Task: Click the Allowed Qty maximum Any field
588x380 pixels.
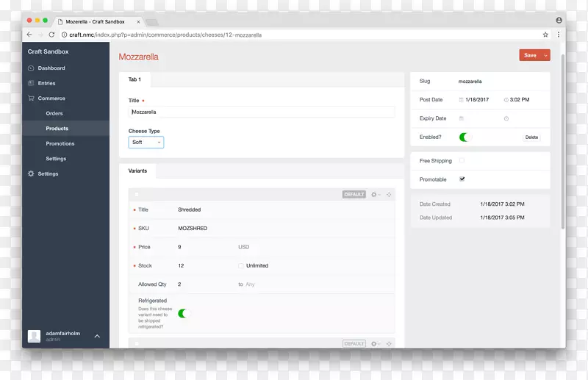Action: (250, 284)
